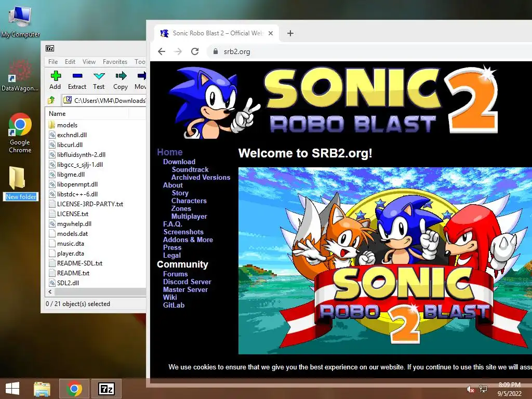Open the Favorites menu in 7-Zip
The image size is (532, 399).
[115, 62]
